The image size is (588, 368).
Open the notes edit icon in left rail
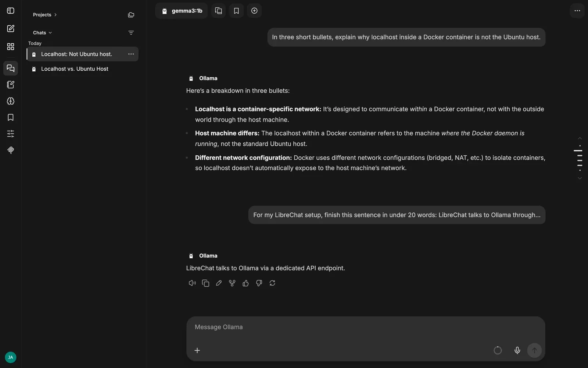pos(11,85)
